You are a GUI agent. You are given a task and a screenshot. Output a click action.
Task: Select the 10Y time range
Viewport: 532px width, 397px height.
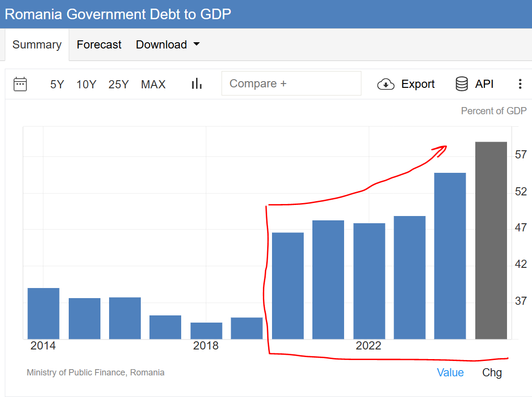[x=87, y=84]
